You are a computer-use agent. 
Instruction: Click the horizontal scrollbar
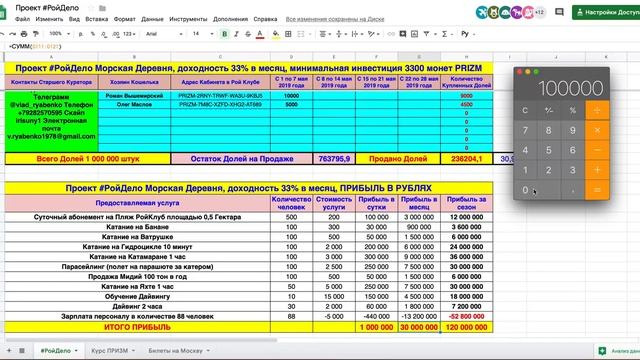[141, 340]
